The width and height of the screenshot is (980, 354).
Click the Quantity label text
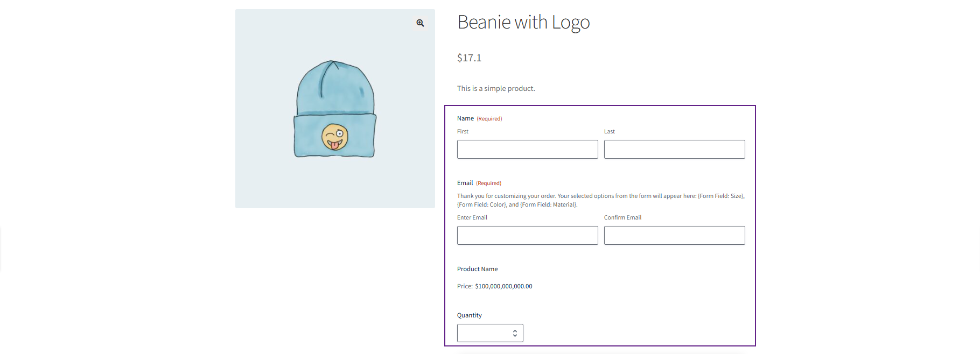click(469, 316)
